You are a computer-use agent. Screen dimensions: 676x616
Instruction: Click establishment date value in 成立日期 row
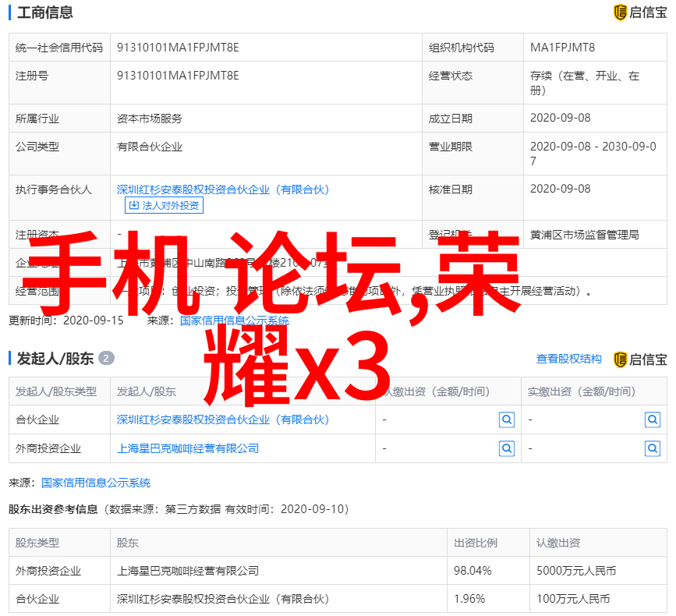point(560,118)
